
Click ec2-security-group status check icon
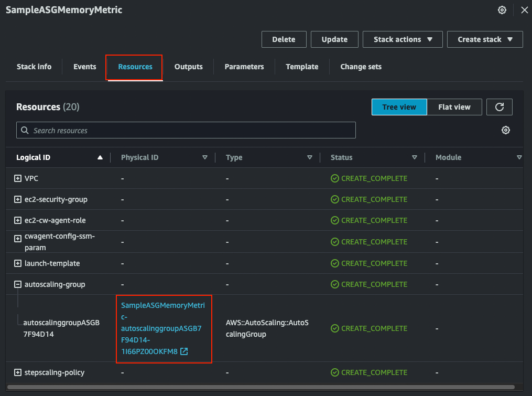(x=334, y=199)
